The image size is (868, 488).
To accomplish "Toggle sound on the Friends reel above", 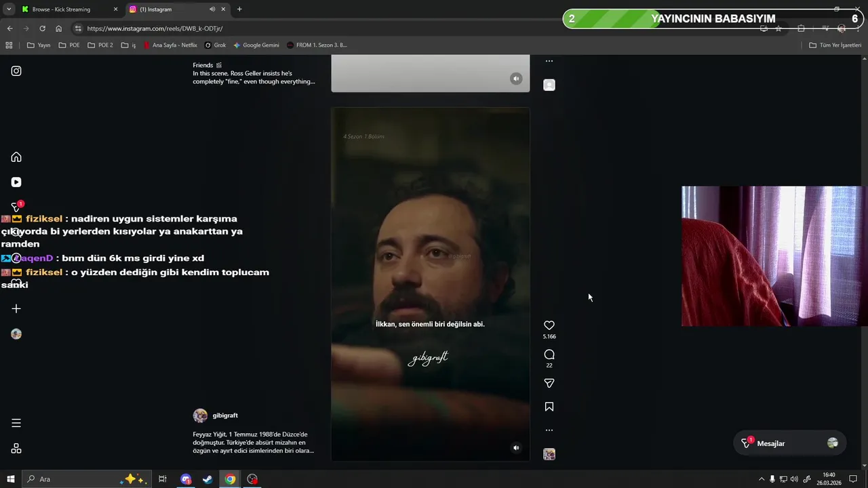I will click(x=516, y=79).
